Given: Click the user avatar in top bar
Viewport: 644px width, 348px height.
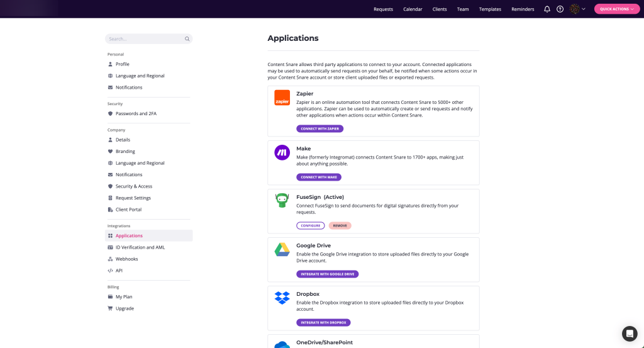Looking at the screenshot, I should tap(575, 9).
